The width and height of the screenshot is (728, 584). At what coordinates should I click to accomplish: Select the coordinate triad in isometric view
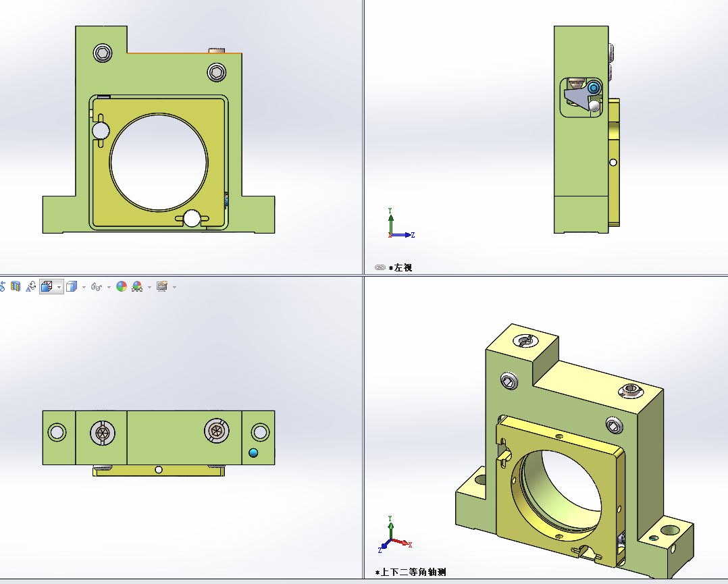coord(394,534)
